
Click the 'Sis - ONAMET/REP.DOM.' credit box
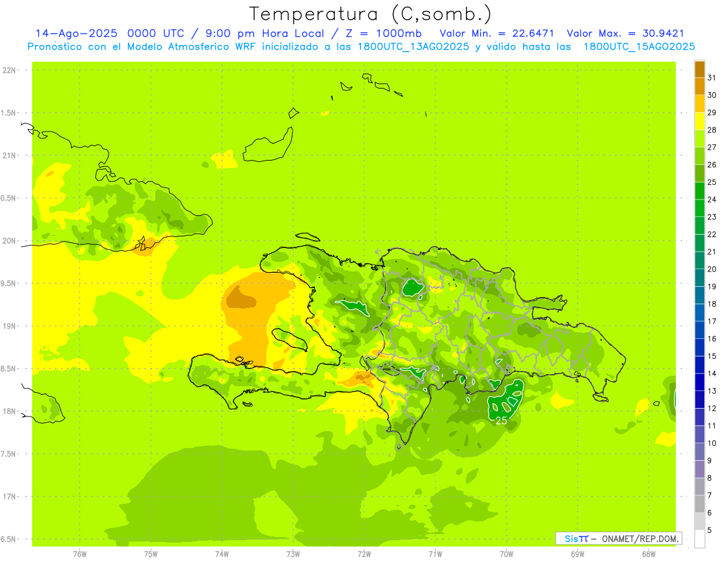tap(618, 538)
